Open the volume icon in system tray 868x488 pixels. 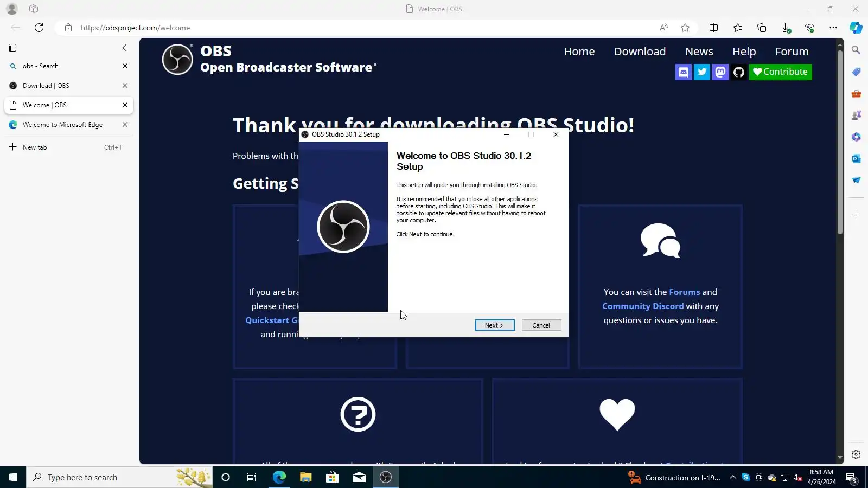[x=797, y=478]
